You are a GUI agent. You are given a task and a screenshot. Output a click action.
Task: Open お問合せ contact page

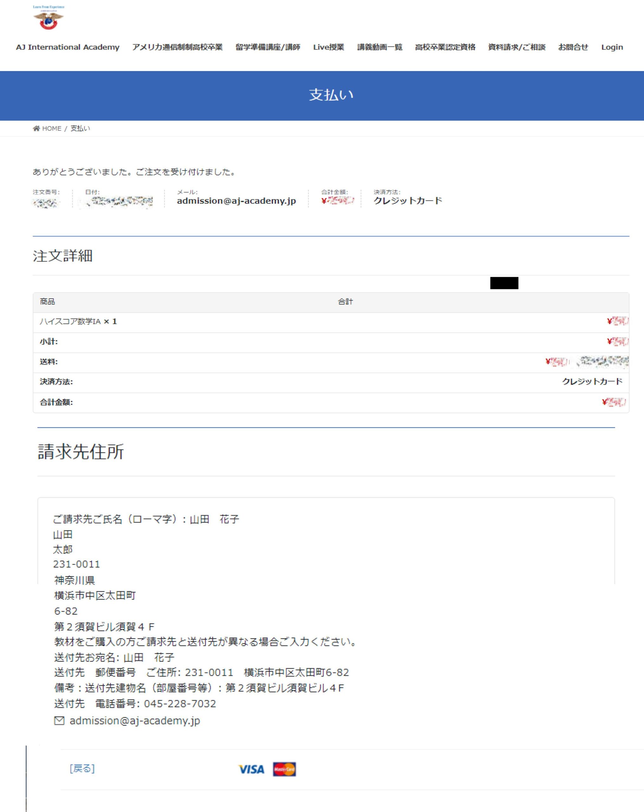tap(573, 47)
